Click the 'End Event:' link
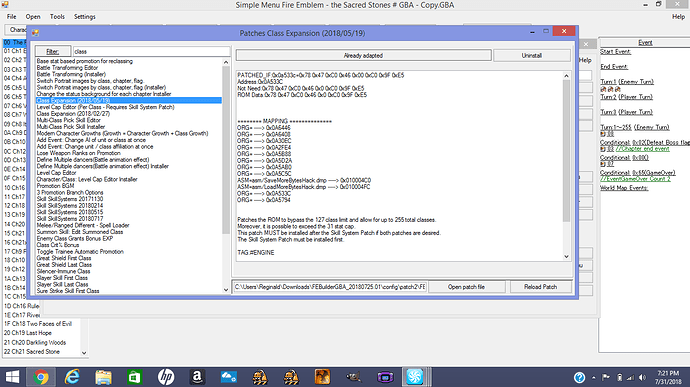Screen dimensions: 690x387 point(614,66)
